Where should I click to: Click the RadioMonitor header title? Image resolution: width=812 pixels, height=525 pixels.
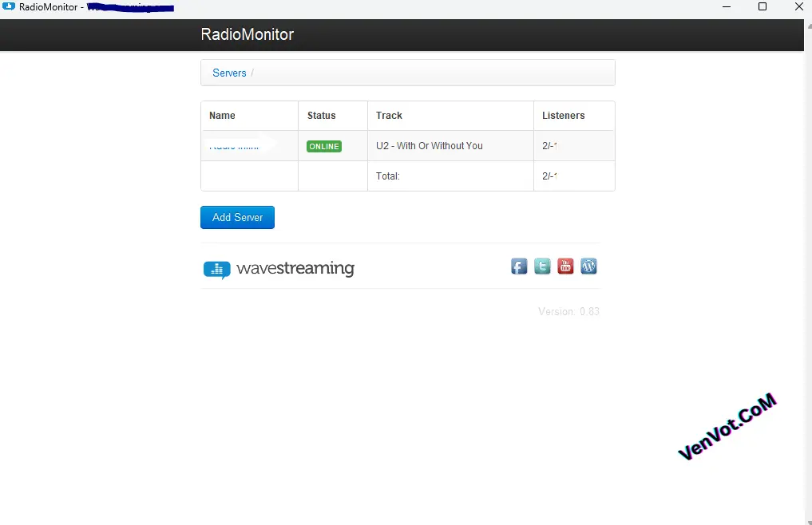click(247, 34)
